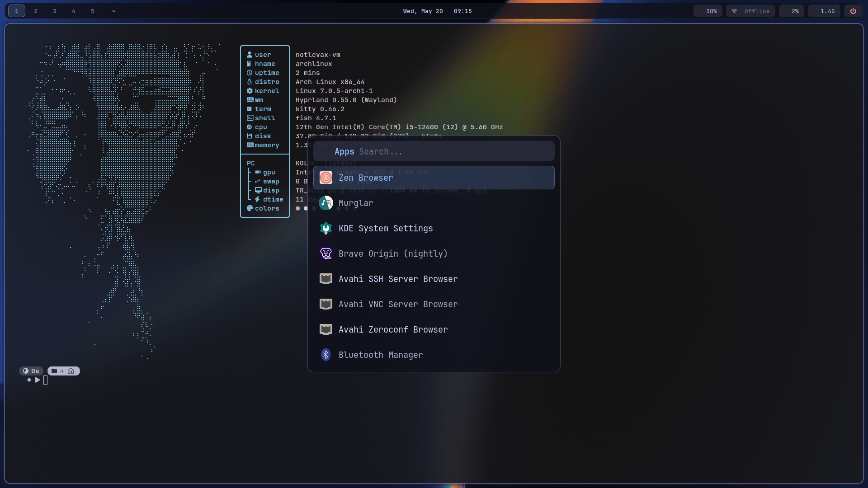Click the Brave Origin lion icon
Screen dimensions: 868x488
tap(326, 253)
